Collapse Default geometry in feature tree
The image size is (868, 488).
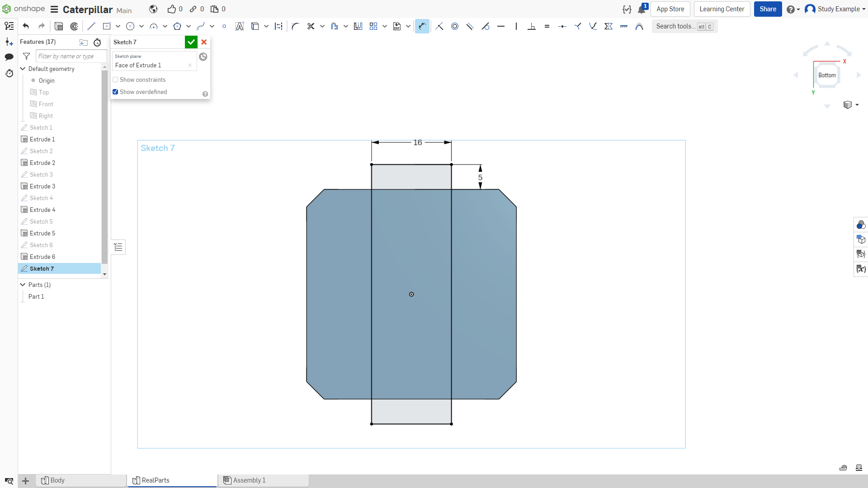point(23,69)
